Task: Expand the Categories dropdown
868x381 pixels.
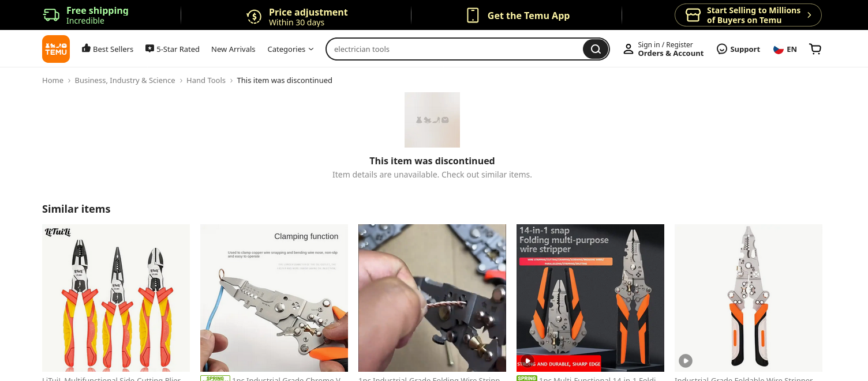Action: (x=290, y=49)
